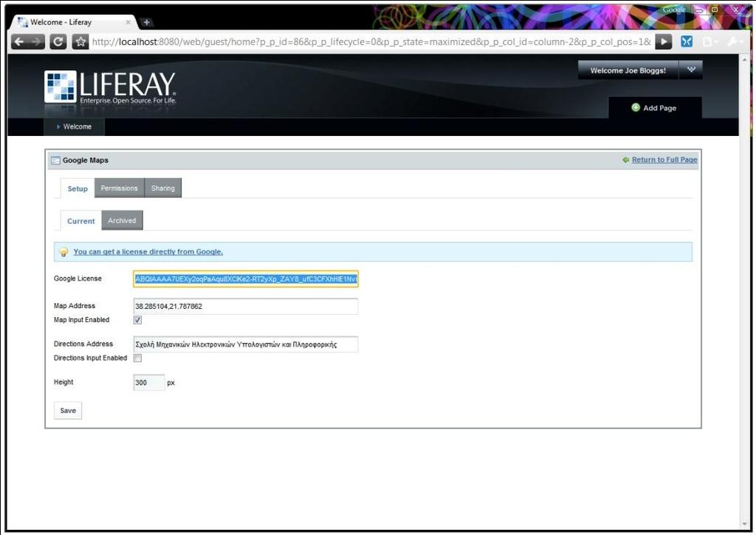756x535 pixels.
Task: Open the get a license from Google link
Action: click(x=148, y=252)
